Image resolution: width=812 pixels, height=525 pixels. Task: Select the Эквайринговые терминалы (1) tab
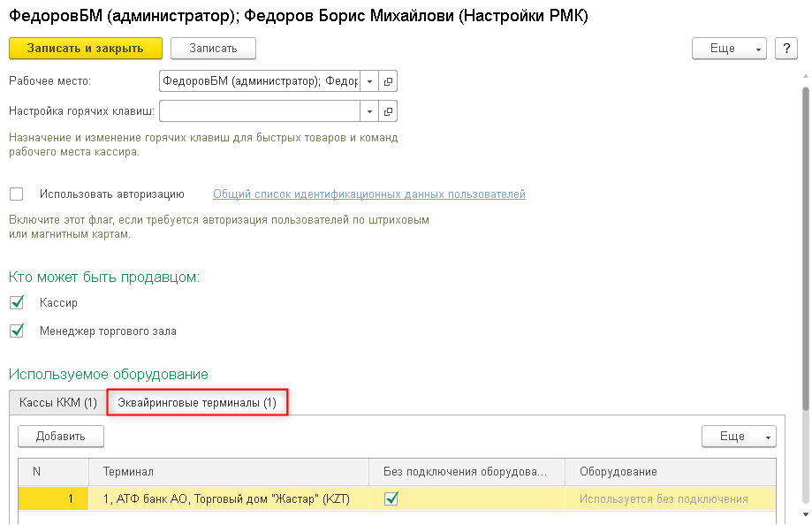coord(197,403)
